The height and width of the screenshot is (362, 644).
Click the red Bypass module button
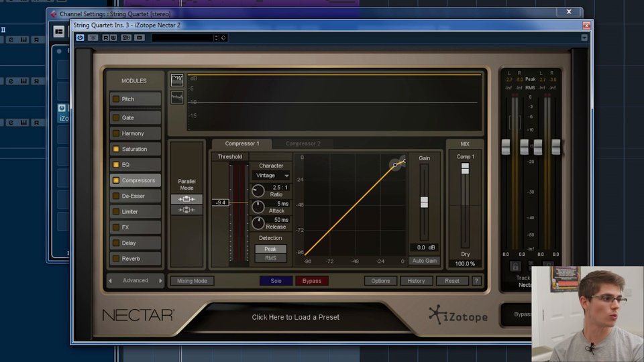(x=312, y=281)
